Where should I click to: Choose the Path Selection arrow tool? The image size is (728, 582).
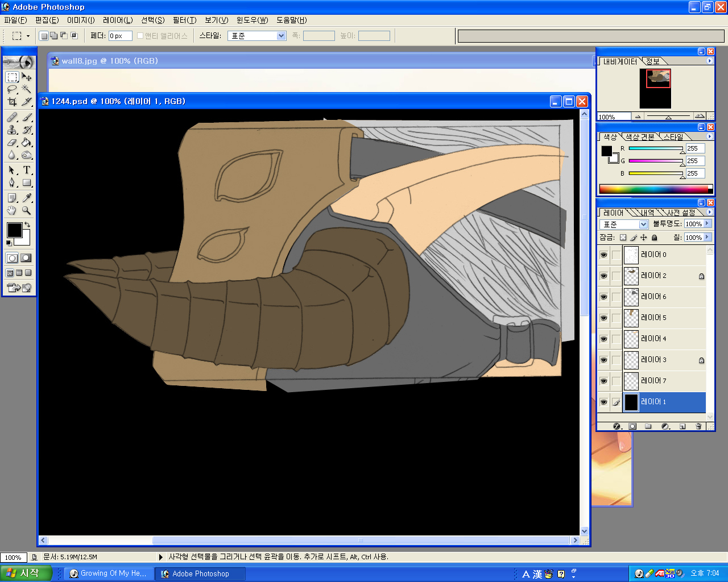tap(12, 170)
